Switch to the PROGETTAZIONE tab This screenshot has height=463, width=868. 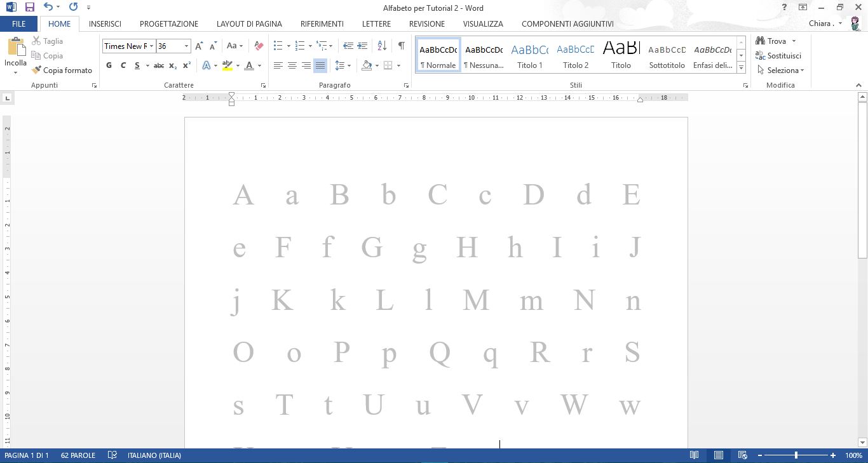point(169,23)
